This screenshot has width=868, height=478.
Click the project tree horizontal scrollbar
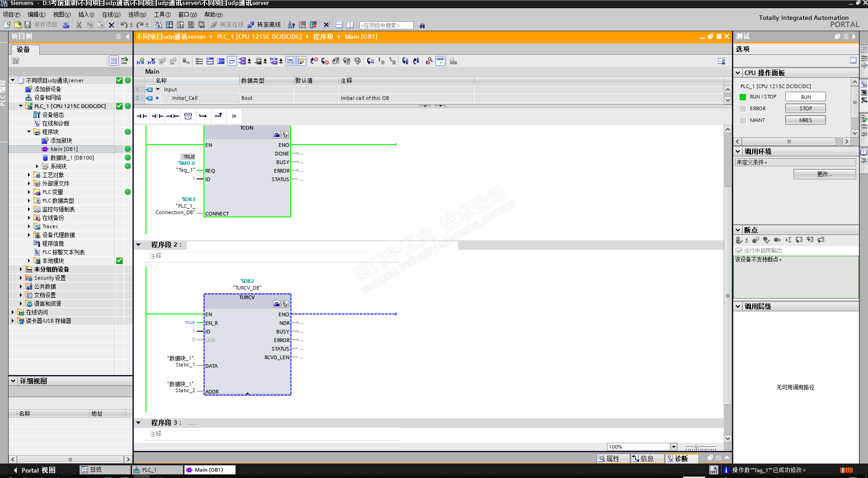70,459
